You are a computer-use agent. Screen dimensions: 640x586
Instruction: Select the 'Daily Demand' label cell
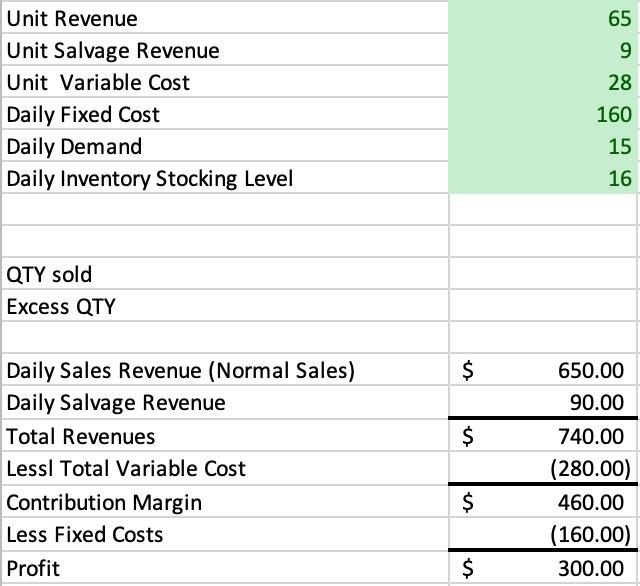pyautogui.click(x=225, y=146)
